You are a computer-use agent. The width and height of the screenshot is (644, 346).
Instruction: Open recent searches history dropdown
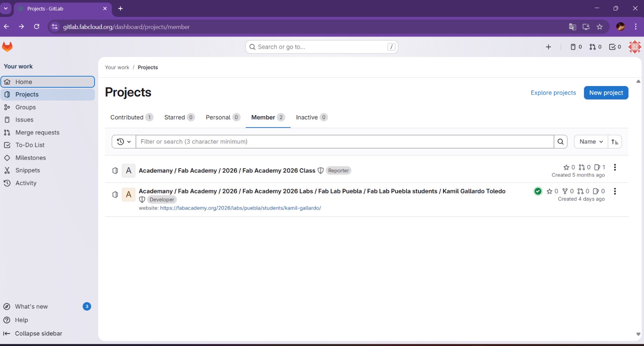[x=124, y=142]
